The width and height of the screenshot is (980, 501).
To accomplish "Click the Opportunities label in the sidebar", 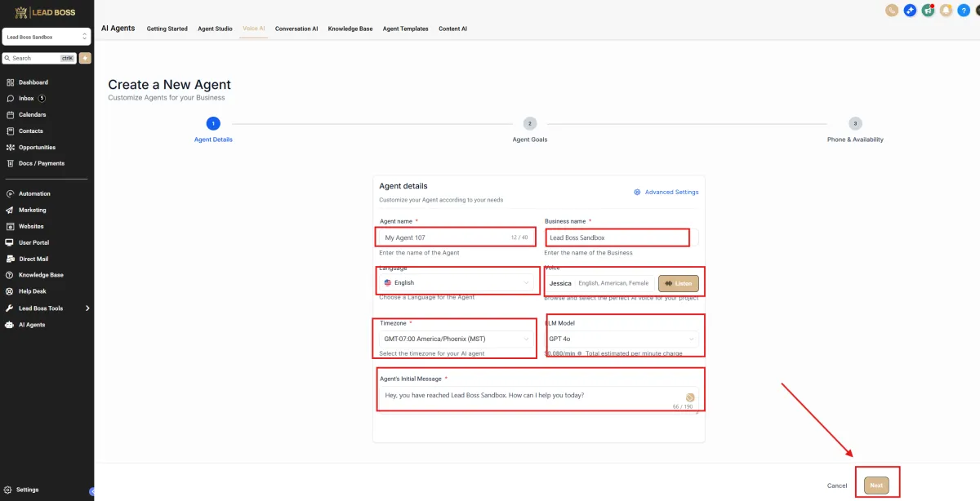I will (38, 148).
